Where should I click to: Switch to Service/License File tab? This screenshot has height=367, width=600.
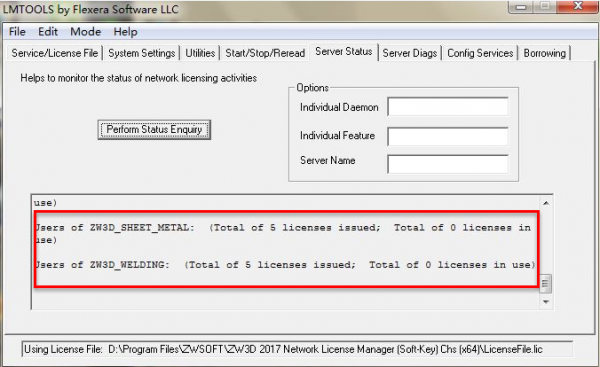click(x=55, y=53)
